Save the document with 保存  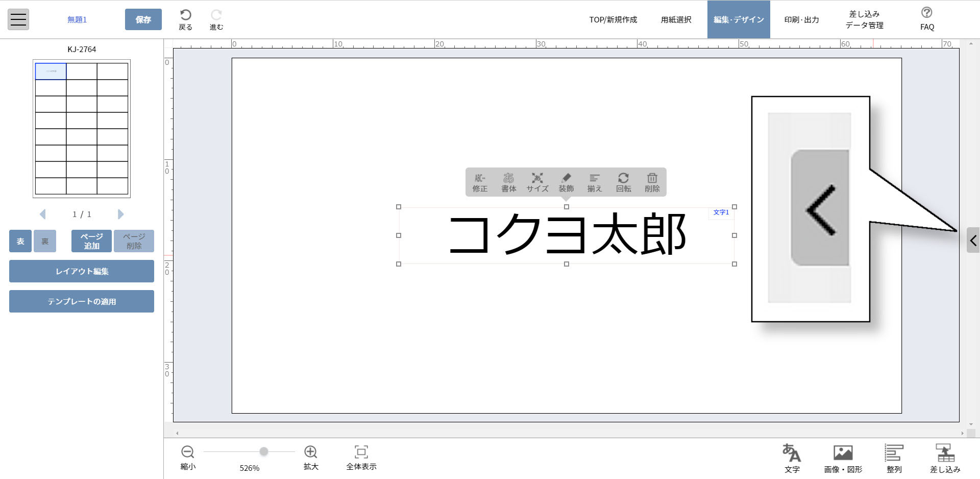click(x=143, y=19)
